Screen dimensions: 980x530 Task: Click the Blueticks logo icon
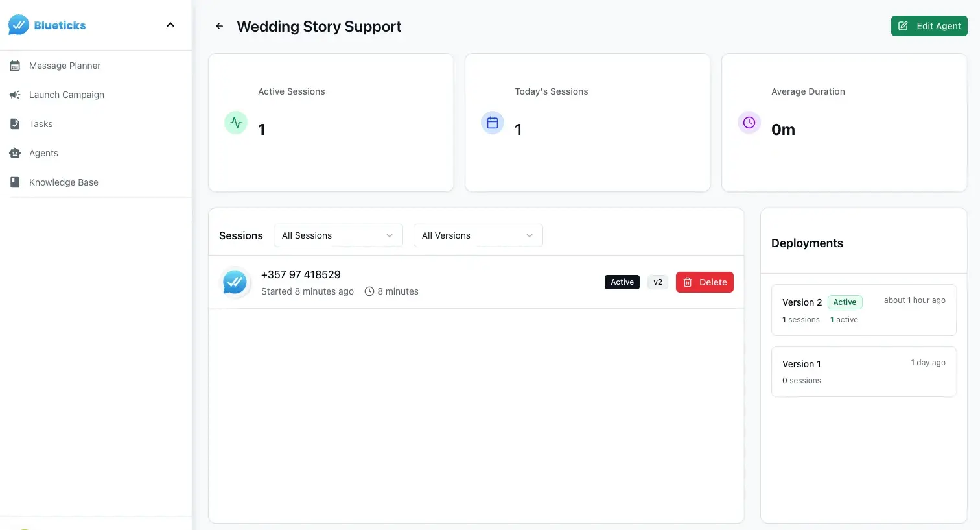pyautogui.click(x=19, y=25)
